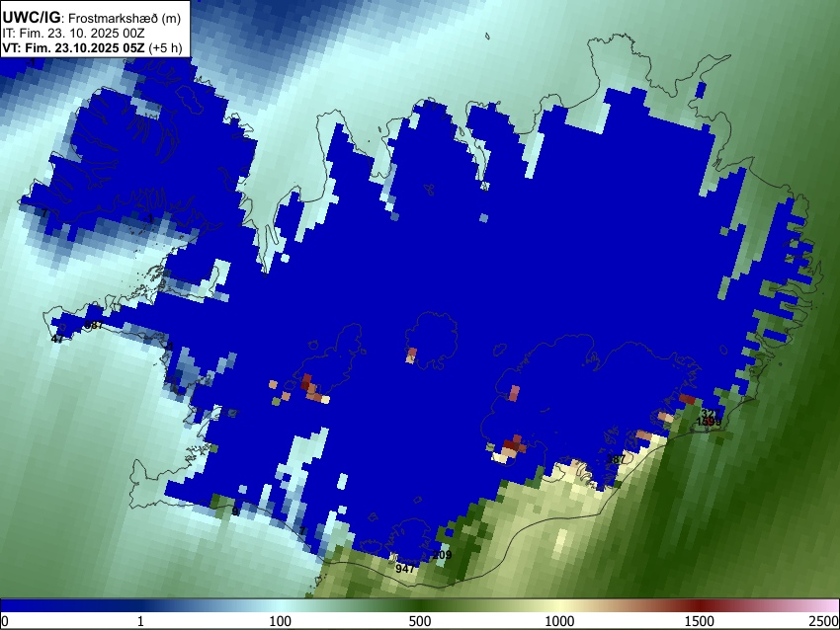The image size is (840, 630).
Task: Click the station value '47' on the map
Action: point(57,339)
